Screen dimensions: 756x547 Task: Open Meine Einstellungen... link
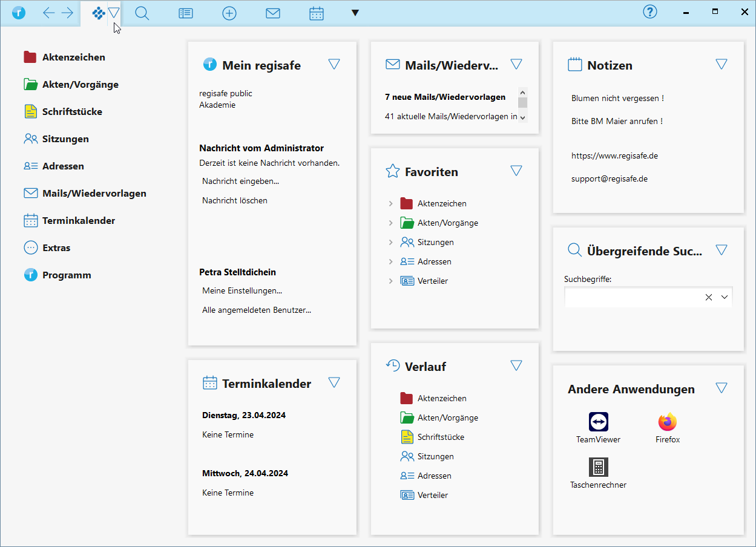(x=242, y=290)
